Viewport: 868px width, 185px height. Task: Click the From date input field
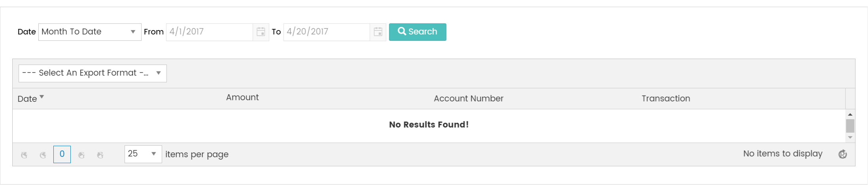pos(209,32)
